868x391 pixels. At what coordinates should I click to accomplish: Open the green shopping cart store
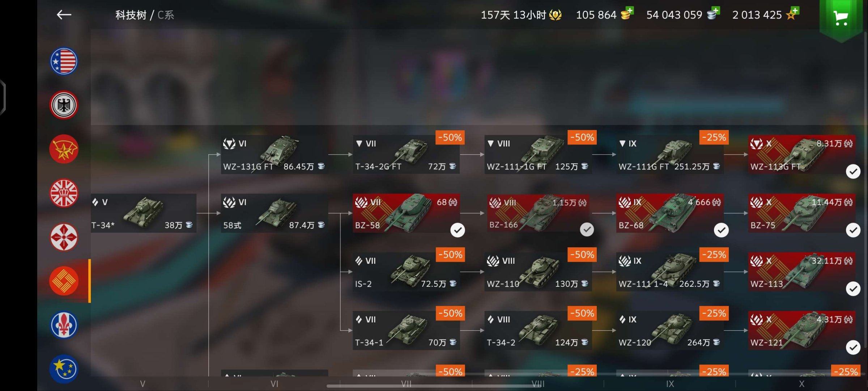point(841,18)
